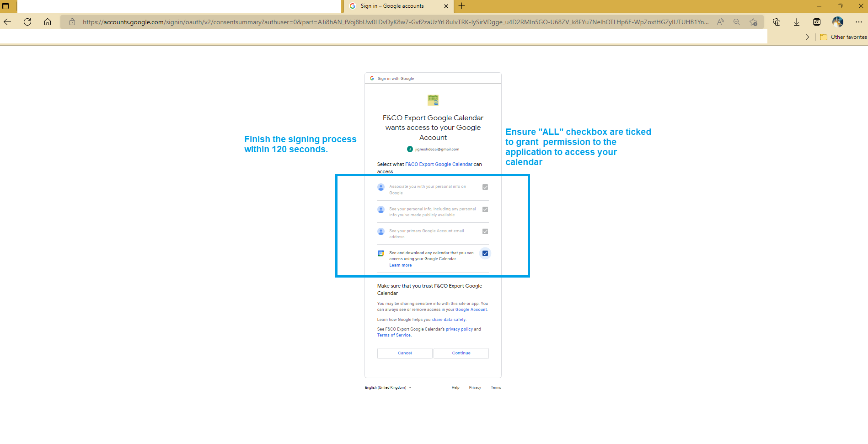Open the F&CO Export Google Calendar link

pyautogui.click(x=439, y=164)
